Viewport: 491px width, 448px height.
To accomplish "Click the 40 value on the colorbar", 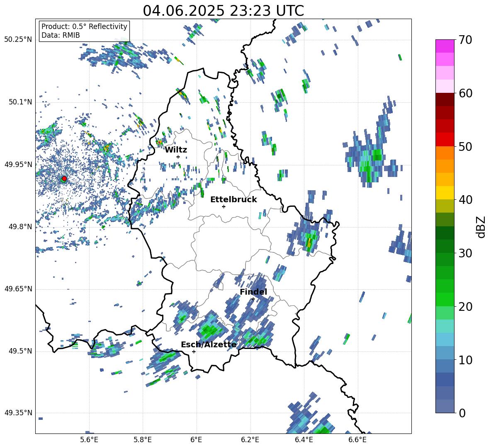I will [x=465, y=200].
